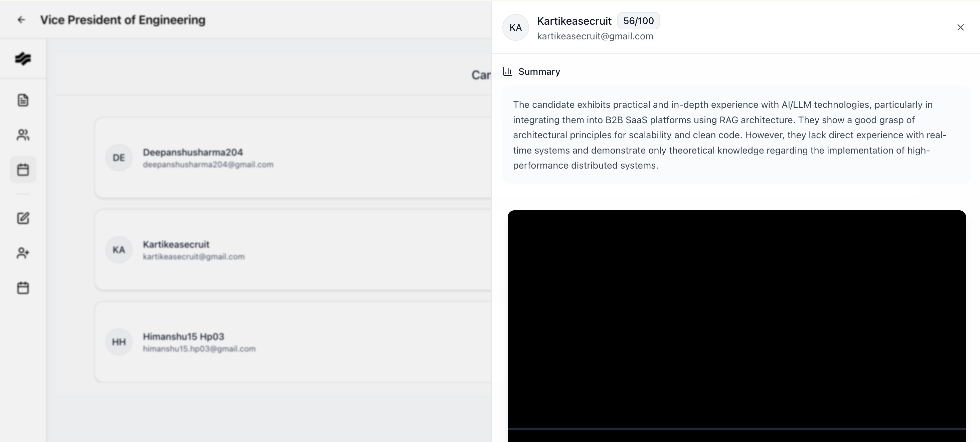Click the HH avatar in the candidate list

119,342
